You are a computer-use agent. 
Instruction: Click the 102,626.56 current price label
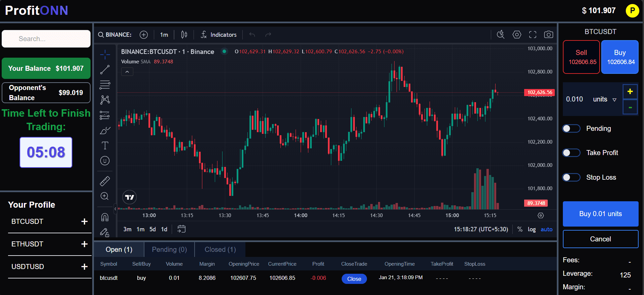[x=540, y=92]
